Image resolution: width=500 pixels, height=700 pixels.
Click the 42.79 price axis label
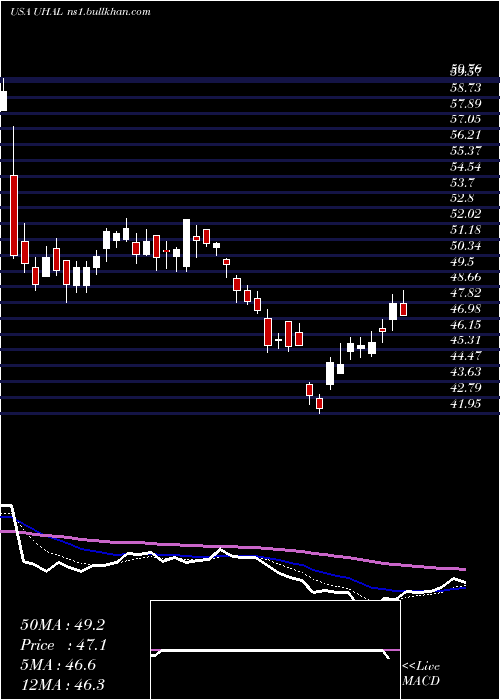coord(466,388)
